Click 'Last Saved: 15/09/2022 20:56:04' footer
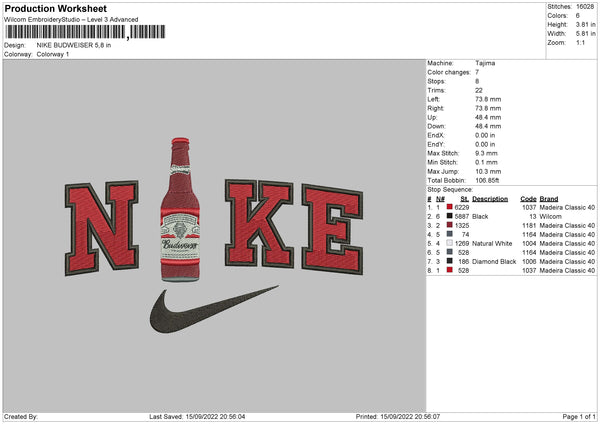 click(197, 417)
